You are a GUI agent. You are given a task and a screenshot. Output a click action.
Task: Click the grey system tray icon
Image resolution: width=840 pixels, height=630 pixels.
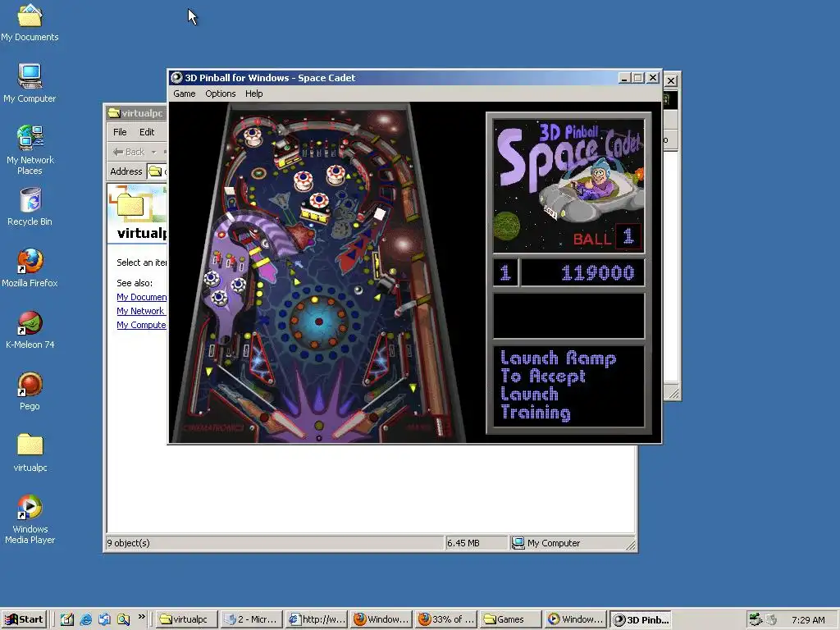coord(771,620)
